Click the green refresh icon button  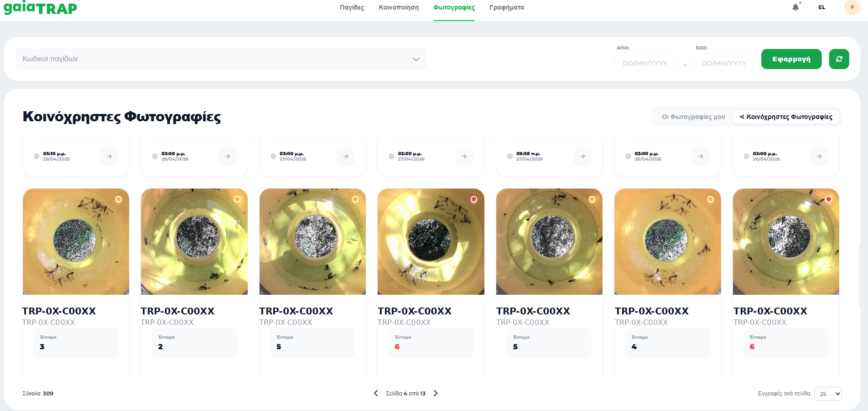839,59
